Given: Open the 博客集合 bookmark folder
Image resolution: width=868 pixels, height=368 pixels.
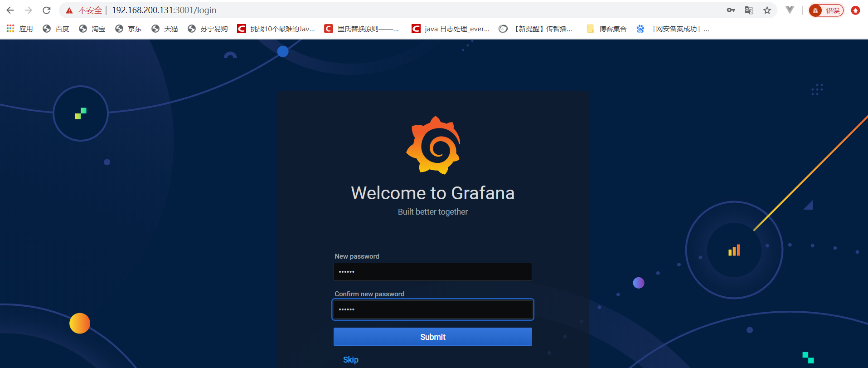Looking at the screenshot, I should [606, 29].
